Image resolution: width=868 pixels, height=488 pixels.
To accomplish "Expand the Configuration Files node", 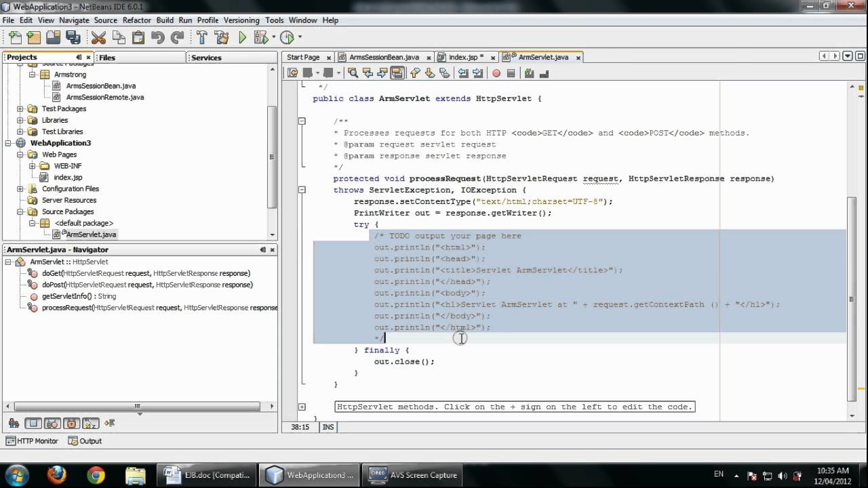I will pos(20,189).
